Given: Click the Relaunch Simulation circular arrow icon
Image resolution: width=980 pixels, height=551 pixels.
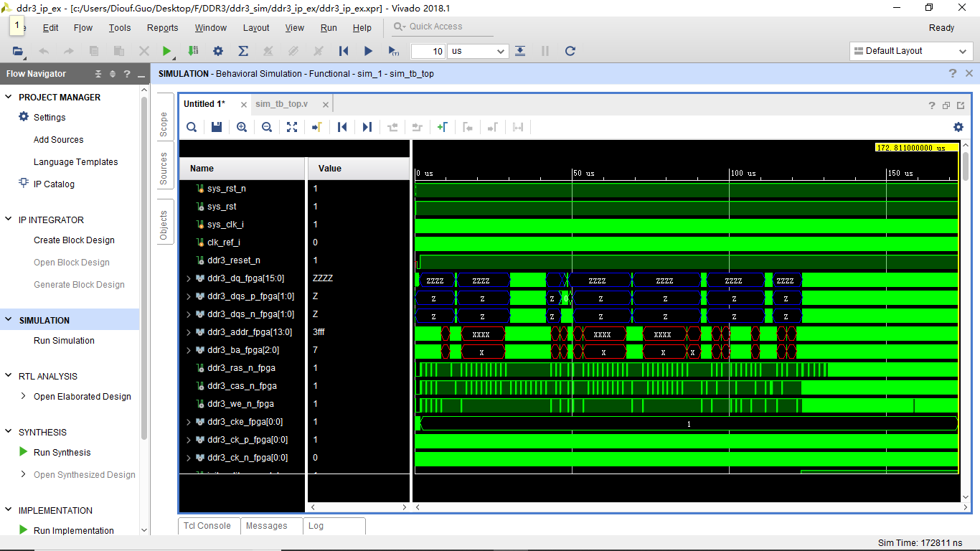Looking at the screenshot, I should (570, 51).
